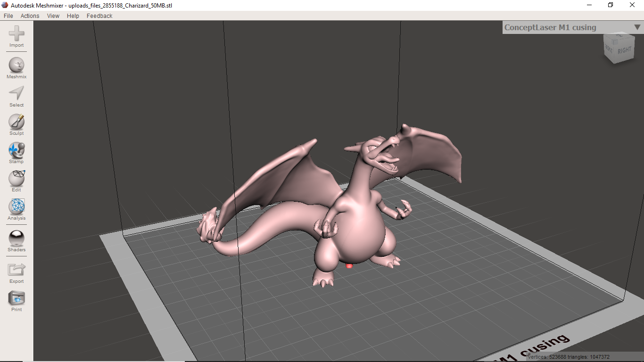
Task: Click the ConceptLaser M1 cusing printer box
Action: pyautogui.click(x=550, y=27)
